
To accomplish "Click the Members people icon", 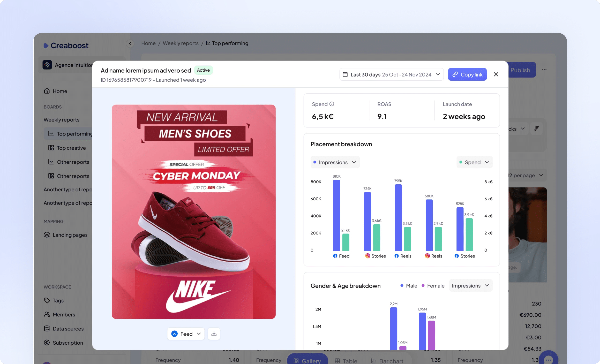I will [47, 314].
